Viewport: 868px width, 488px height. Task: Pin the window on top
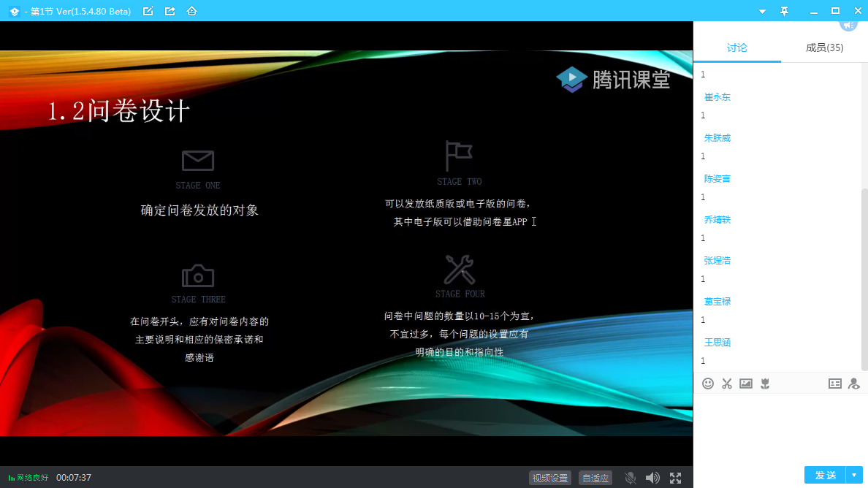click(x=785, y=11)
